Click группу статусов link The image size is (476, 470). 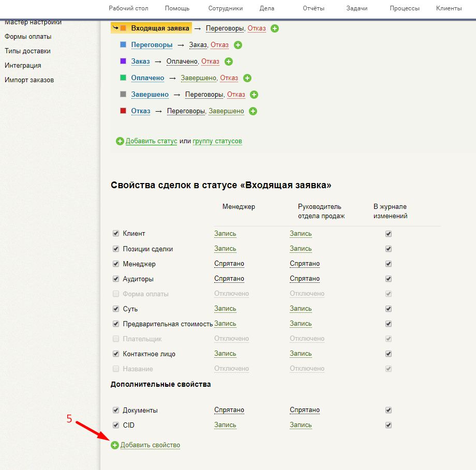(217, 141)
